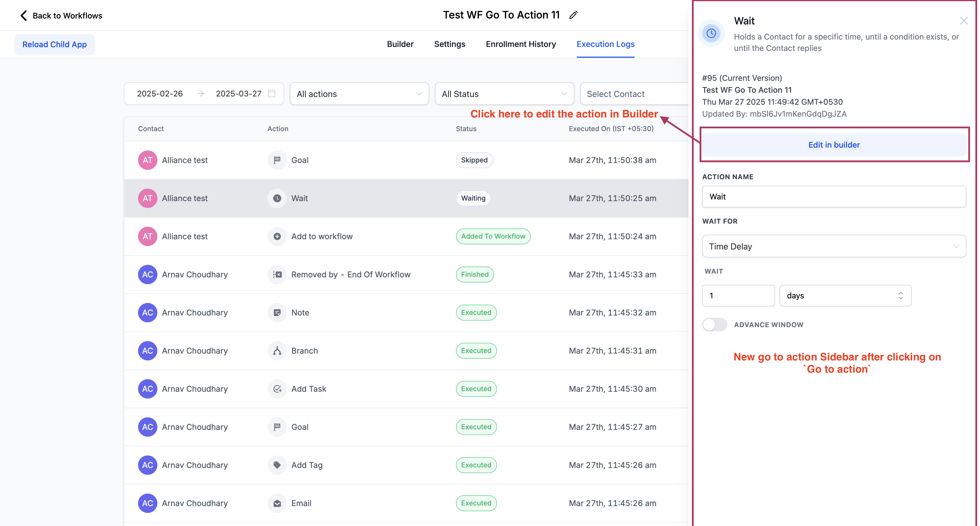Click the Email action icon
Image resolution: width=980 pixels, height=526 pixels.
point(277,503)
